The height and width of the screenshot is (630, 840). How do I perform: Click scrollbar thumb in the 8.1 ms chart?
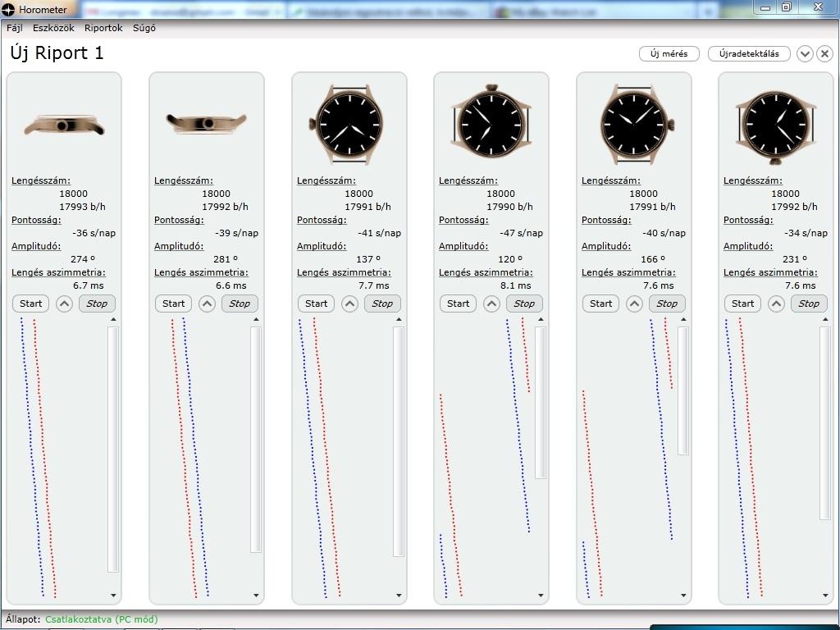(x=541, y=402)
